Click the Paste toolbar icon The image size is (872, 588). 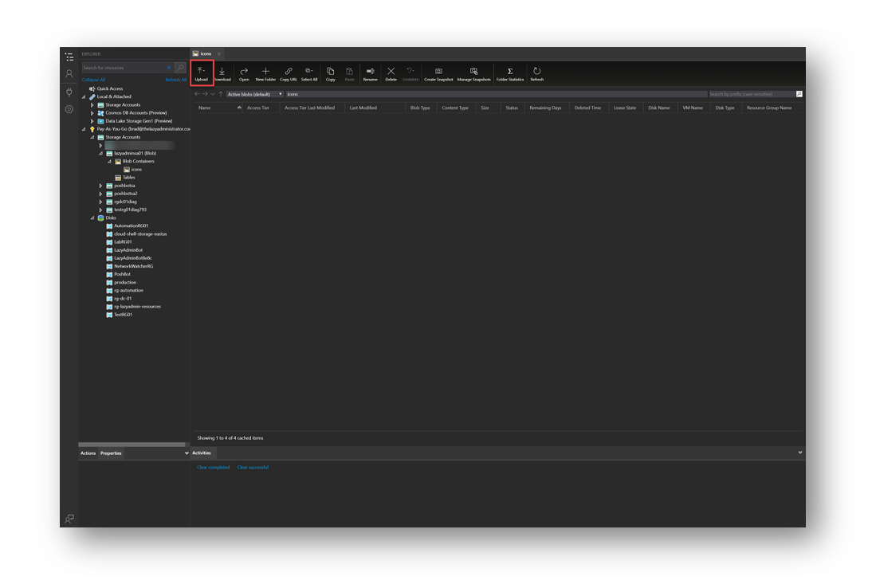click(x=349, y=73)
